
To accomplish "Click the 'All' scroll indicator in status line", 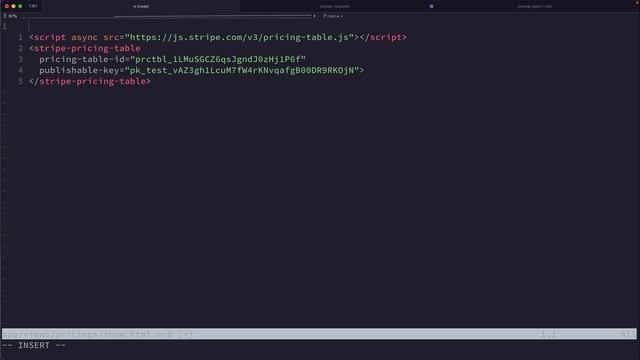I will [628, 334].
